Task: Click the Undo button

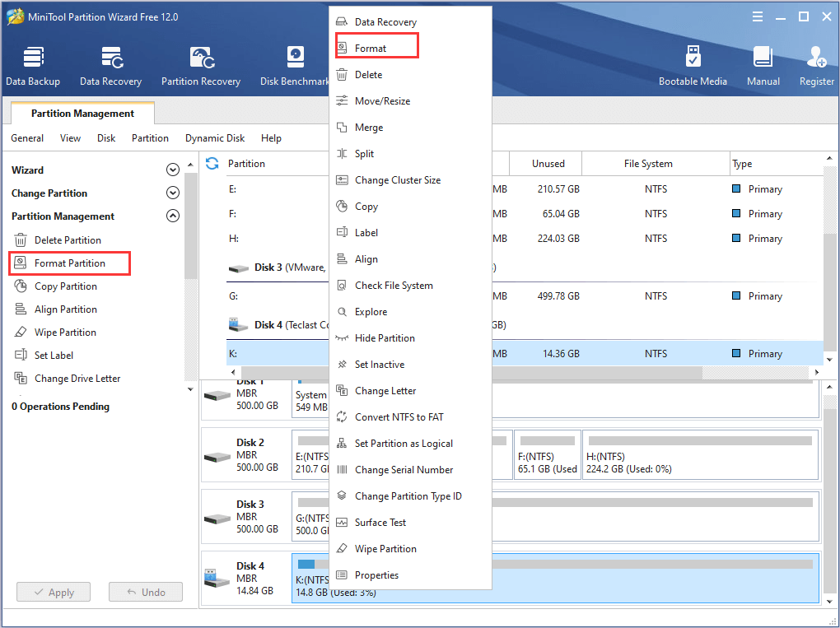Action: coord(146,592)
